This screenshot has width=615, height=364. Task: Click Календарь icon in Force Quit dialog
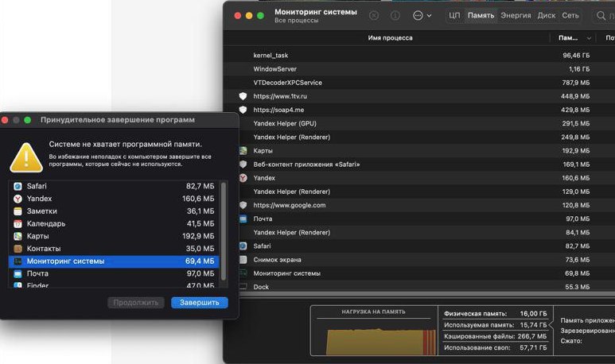(18, 224)
